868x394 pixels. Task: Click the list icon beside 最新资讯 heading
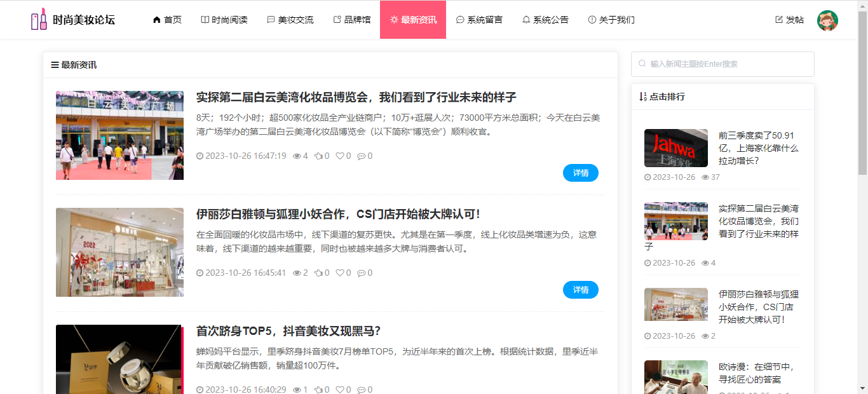pos(55,65)
